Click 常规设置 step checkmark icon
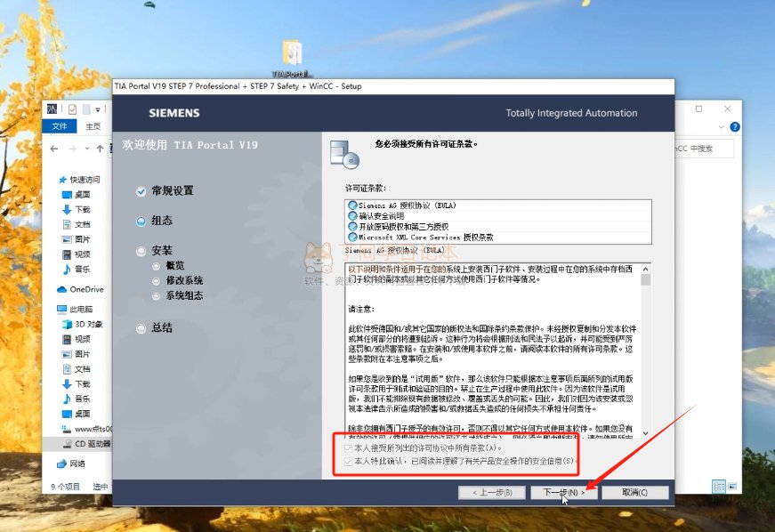The height and width of the screenshot is (532, 775). (141, 191)
